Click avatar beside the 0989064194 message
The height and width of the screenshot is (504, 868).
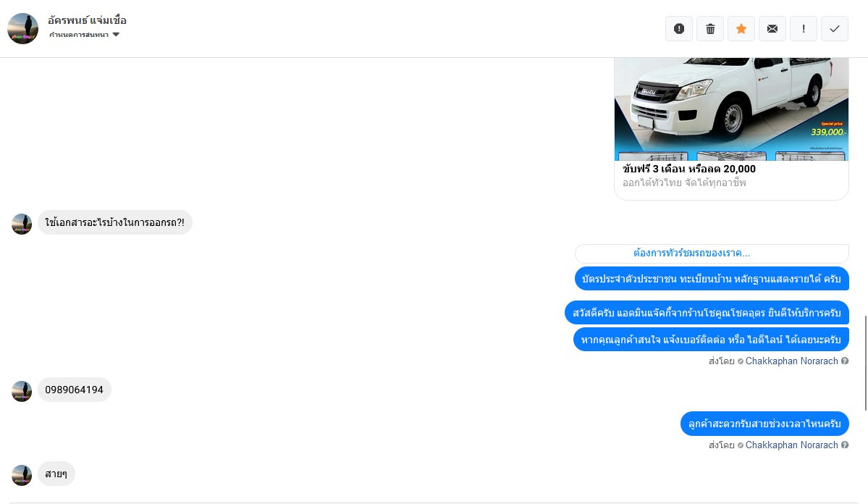point(22,391)
